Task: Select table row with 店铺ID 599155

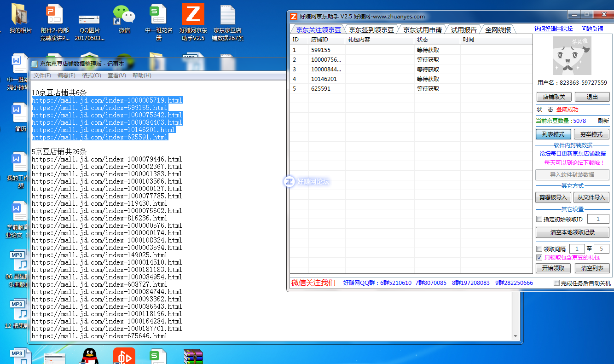Action: pyautogui.click(x=411, y=50)
